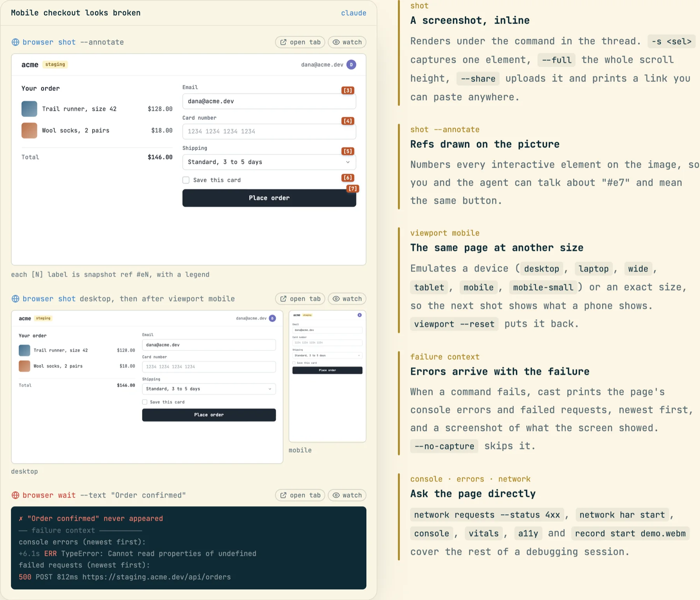Click Trail runner product swatch in annotated screenshot
The height and width of the screenshot is (600, 700).
click(x=29, y=109)
